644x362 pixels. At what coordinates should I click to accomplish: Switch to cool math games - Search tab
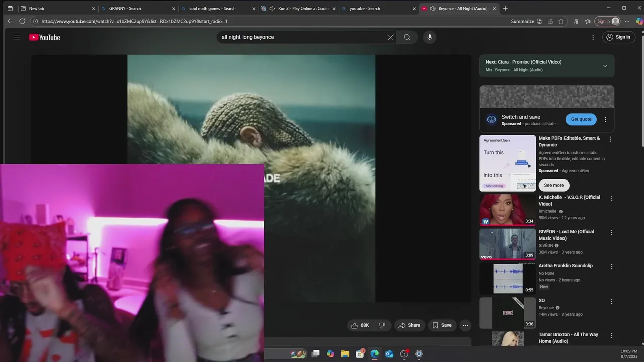click(218, 8)
